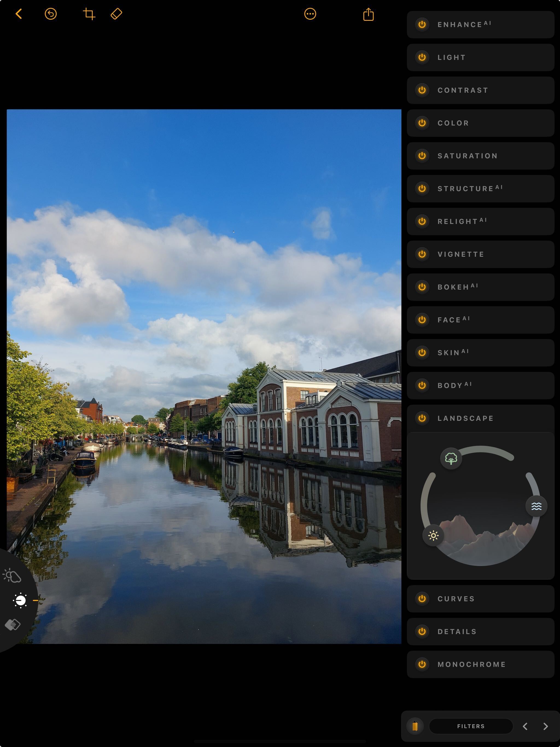Viewport: 560px width, 747px height.
Task: Disable the Monochrome power button
Action: (422, 664)
